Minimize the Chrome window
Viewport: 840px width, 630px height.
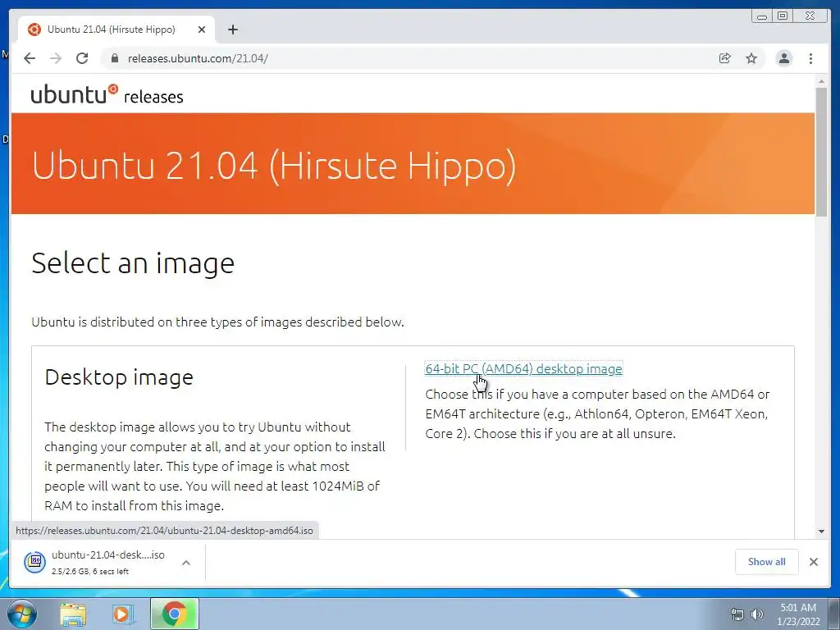tap(762, 16)
